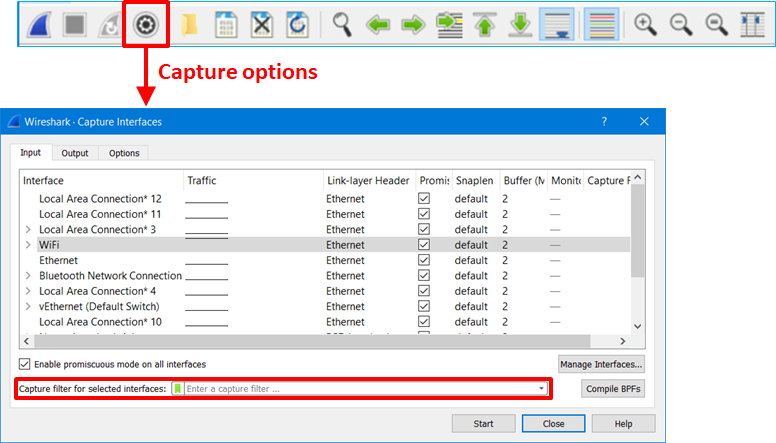
Task: Click the Link-layer Header column
Action: click(369, 180)
